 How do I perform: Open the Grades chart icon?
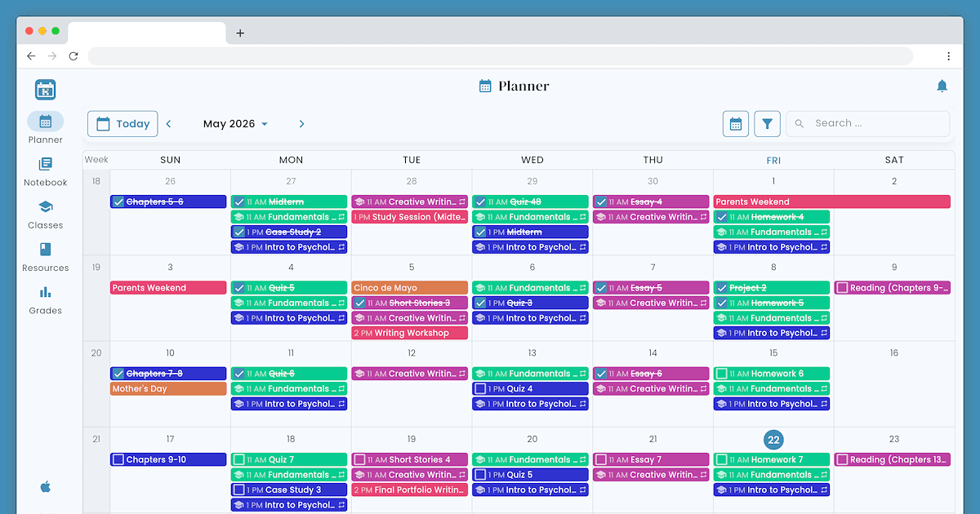tap(46, 291)
